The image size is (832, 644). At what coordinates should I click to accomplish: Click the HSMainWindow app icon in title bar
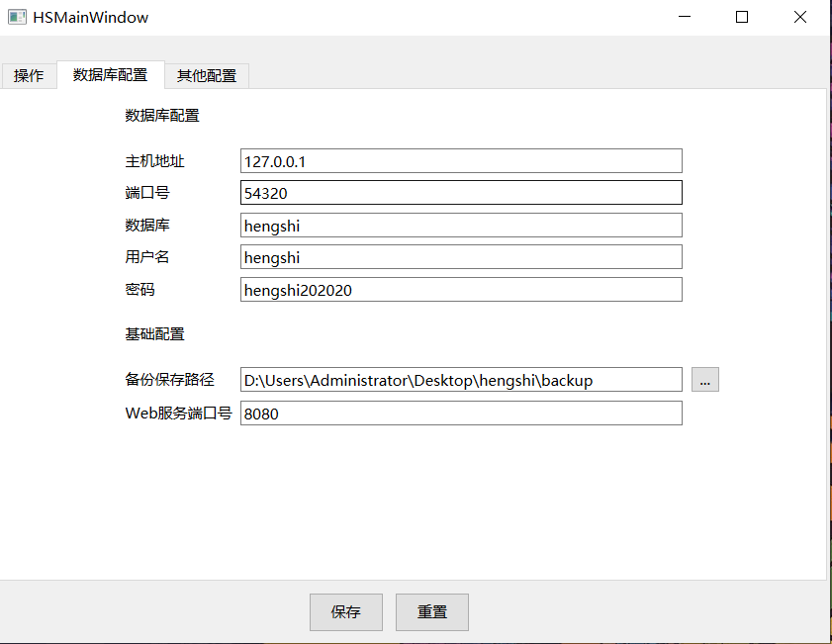coord(17,17)
